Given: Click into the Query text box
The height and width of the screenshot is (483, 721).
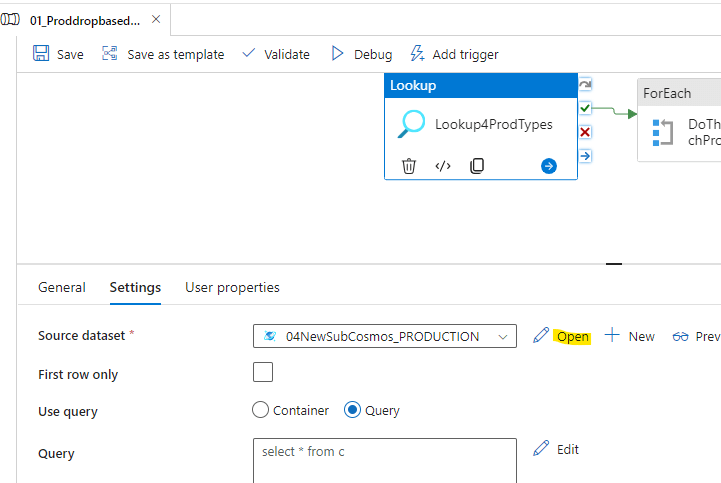Looking at the screenshot, I should coord(385,460).
